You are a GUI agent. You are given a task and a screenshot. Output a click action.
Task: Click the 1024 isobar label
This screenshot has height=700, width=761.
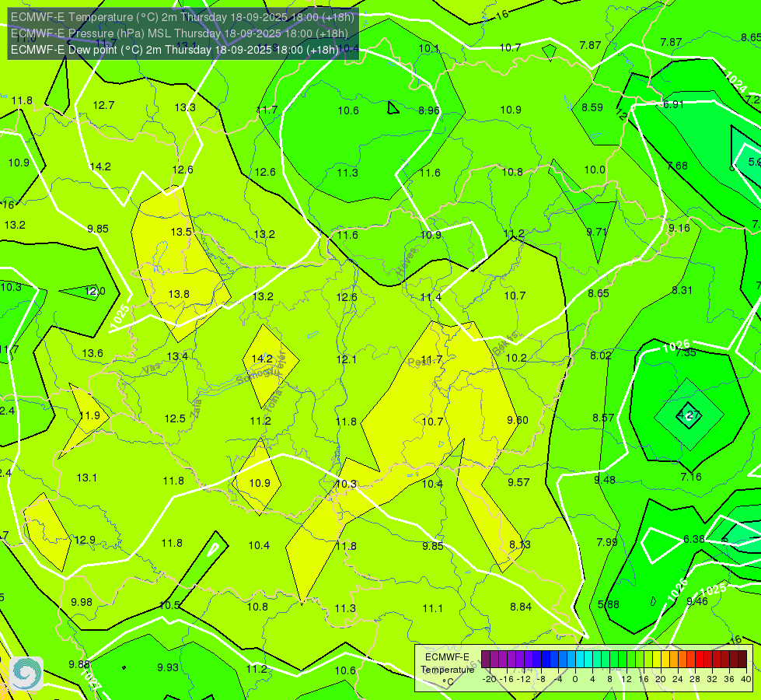coord(736,82)
